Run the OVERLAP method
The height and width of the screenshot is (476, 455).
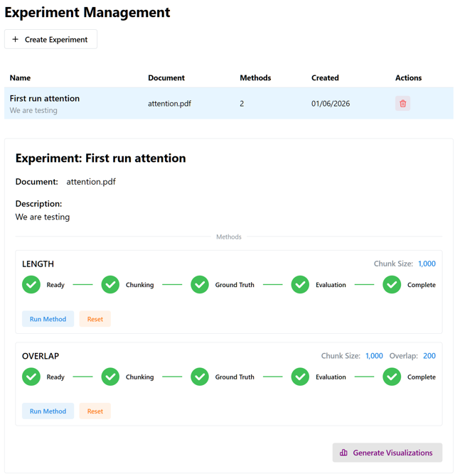48,411
